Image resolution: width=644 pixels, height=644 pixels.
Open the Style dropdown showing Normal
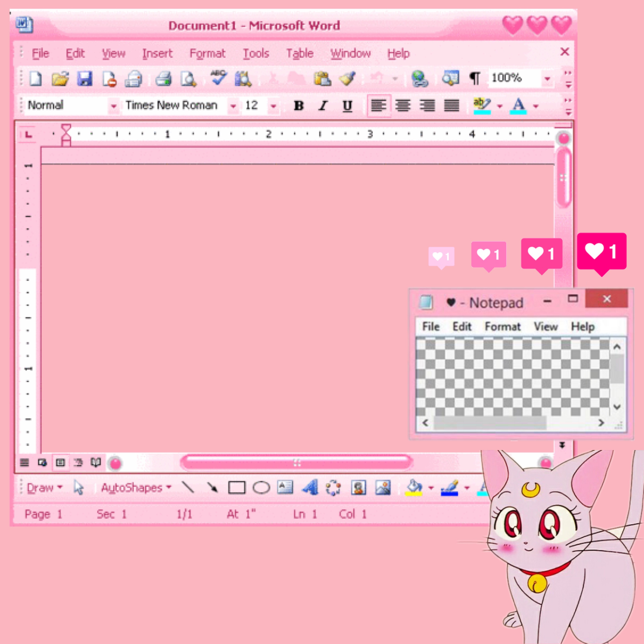[114, 106]
